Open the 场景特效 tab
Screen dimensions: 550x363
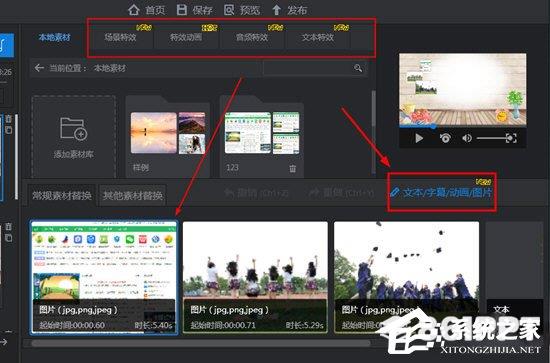(x=120, y=37)
